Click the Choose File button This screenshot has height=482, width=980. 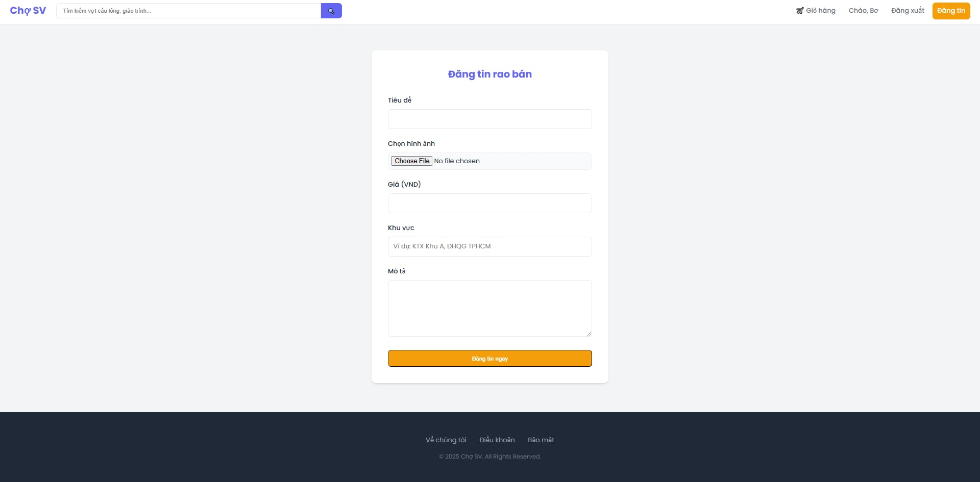pyautogui.click(x=412, y=161)
